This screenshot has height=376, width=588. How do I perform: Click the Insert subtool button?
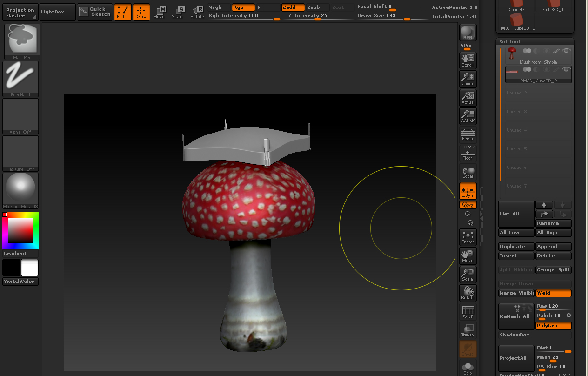(516, 256)
